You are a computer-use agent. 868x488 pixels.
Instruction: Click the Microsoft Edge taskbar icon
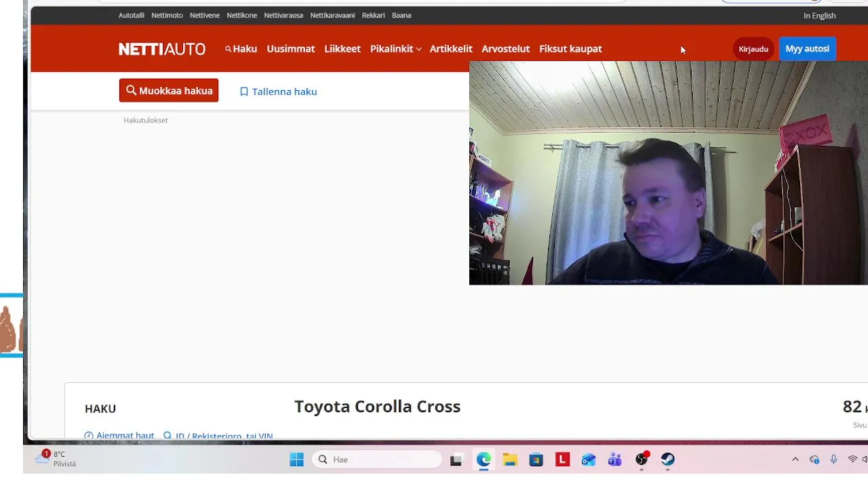[x=484, y=460]
